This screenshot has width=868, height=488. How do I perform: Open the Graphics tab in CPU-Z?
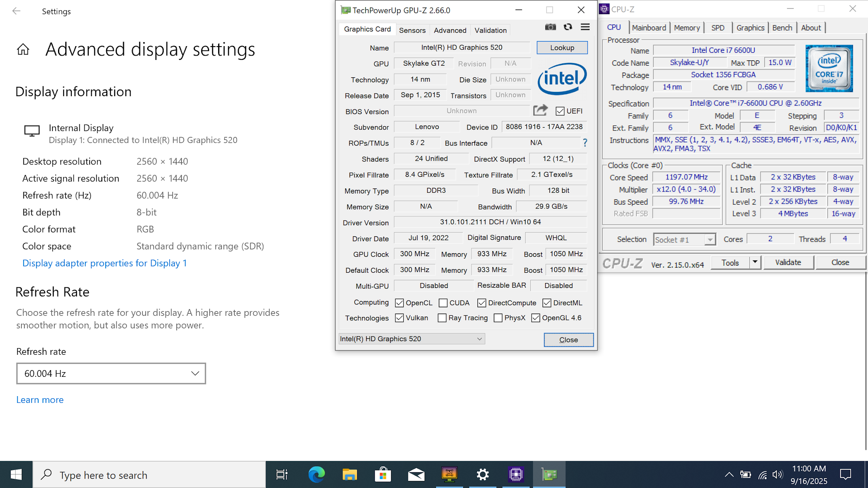750,28
